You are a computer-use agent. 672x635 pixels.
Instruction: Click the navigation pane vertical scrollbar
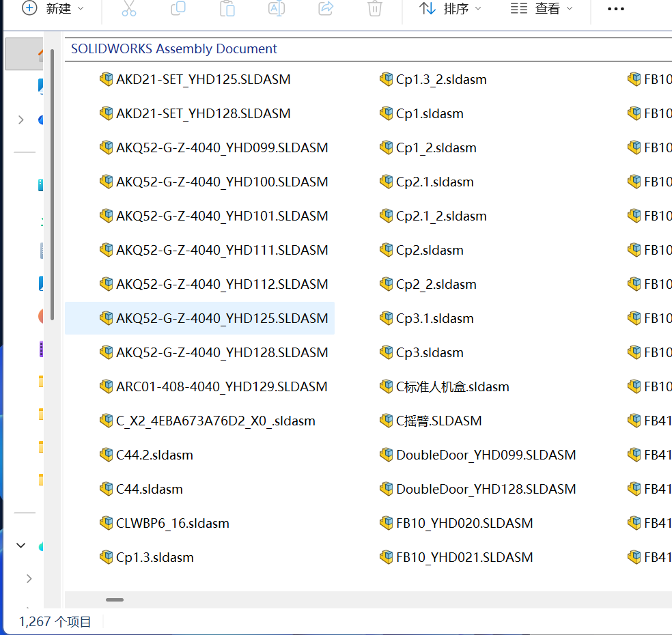53,184
